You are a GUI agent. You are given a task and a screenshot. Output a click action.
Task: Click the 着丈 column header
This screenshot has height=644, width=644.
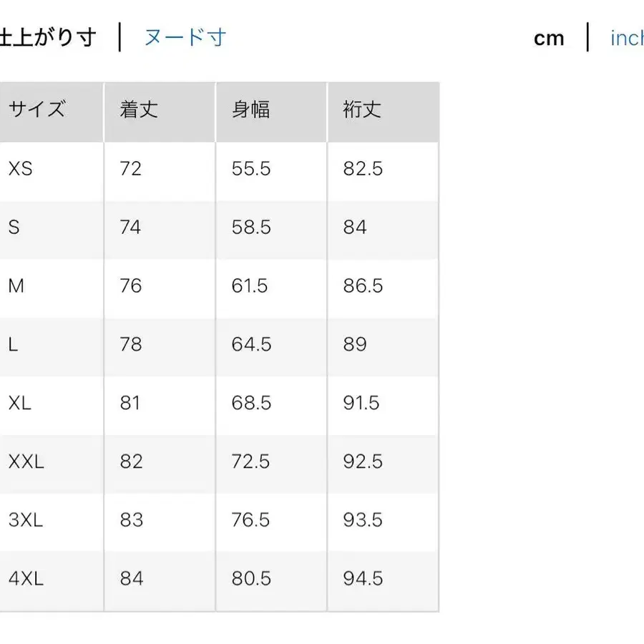(137, 110)
